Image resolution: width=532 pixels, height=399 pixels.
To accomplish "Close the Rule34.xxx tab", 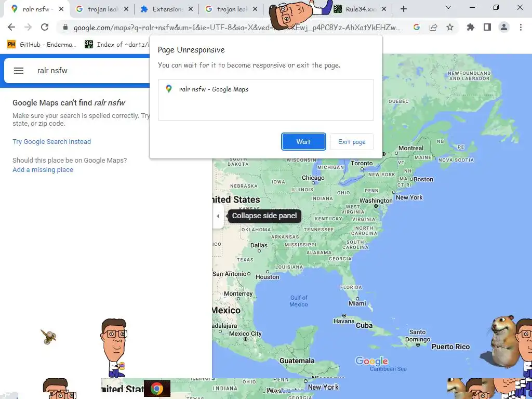I will 384,9.
